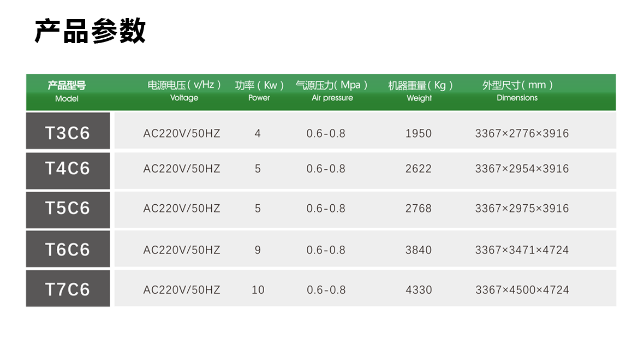Click weight value 3840

click(419, 250)
